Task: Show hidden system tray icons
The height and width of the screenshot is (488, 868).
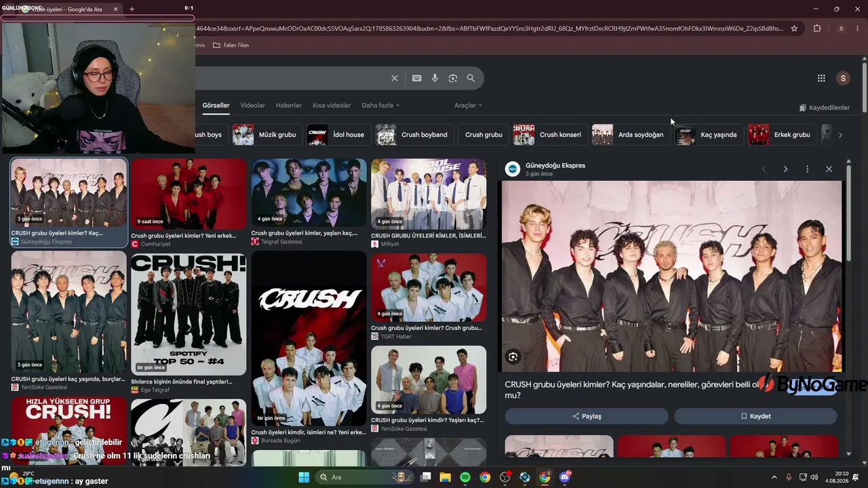Action: [774, 477]
